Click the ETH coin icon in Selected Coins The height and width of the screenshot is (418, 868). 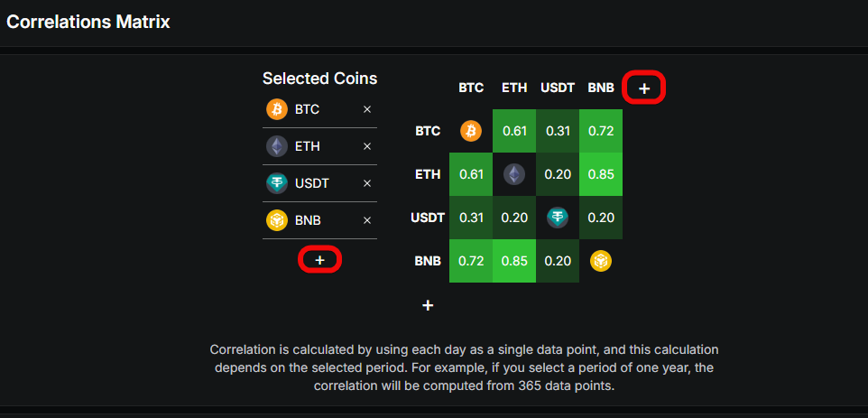pos(276,146)
